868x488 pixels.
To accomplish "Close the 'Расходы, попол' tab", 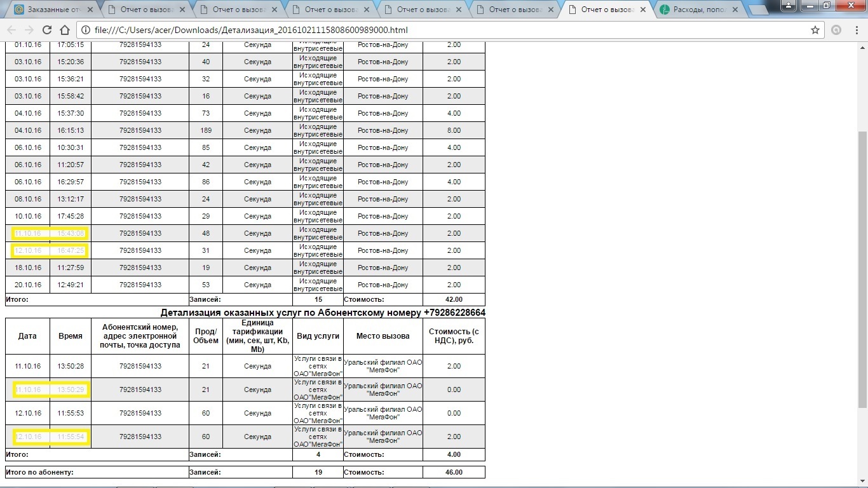I will click(735, 10).
